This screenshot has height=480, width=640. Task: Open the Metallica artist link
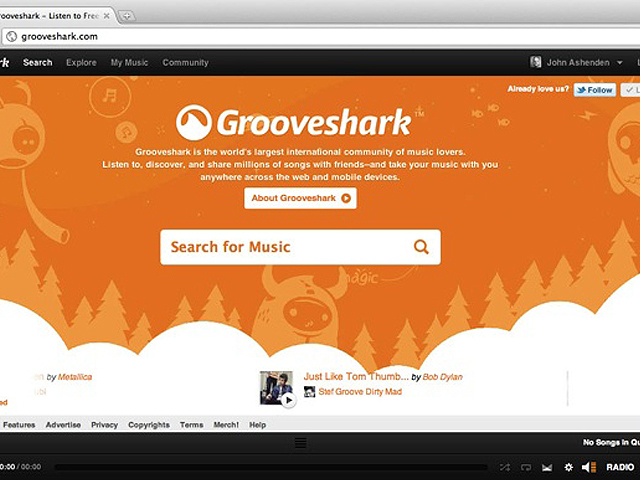click(75, 377)
